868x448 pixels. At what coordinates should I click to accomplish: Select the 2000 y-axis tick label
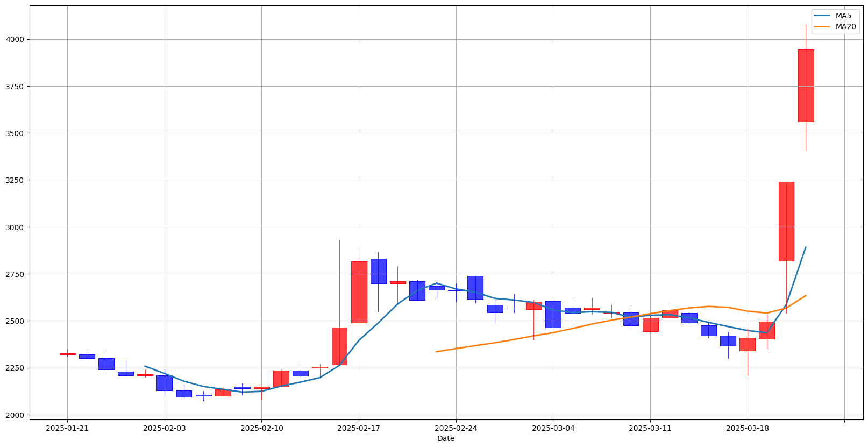point(15,415)
